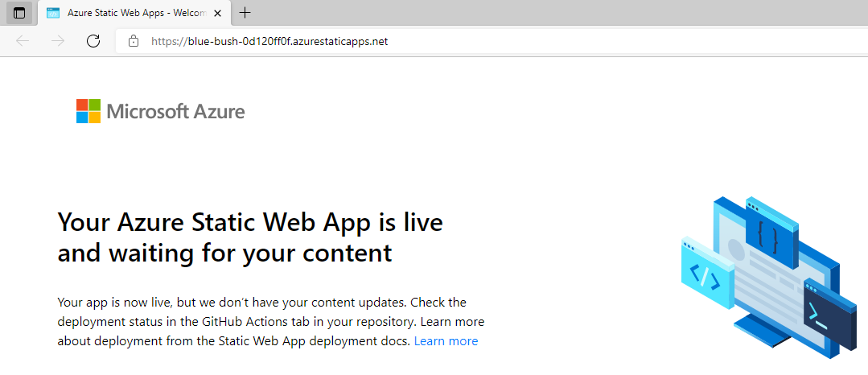Go back to the previous page

(x=23, y=41)
